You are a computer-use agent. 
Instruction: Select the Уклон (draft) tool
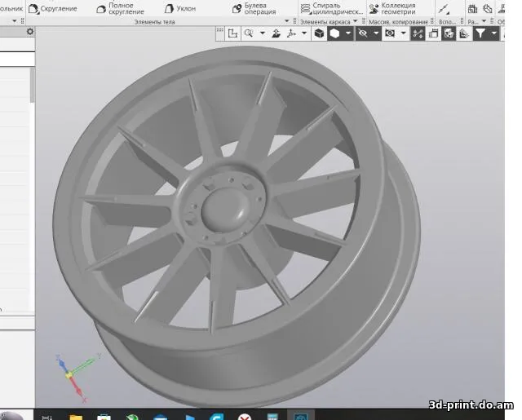(180, 9)
